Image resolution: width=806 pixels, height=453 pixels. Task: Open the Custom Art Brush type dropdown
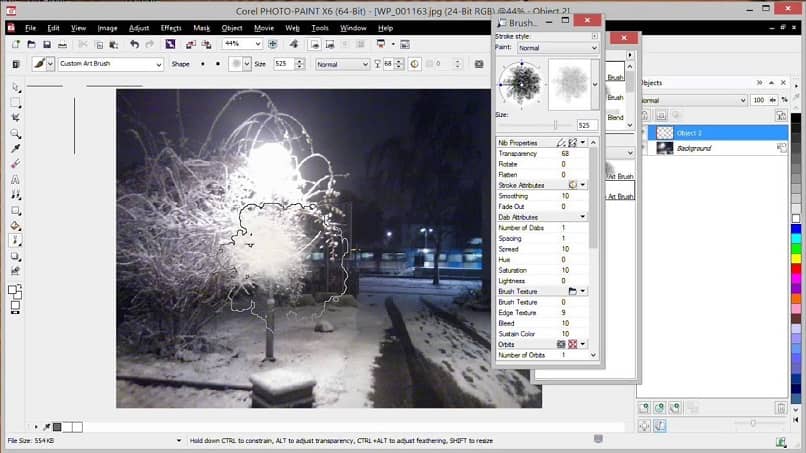click(x=158, y=64)
